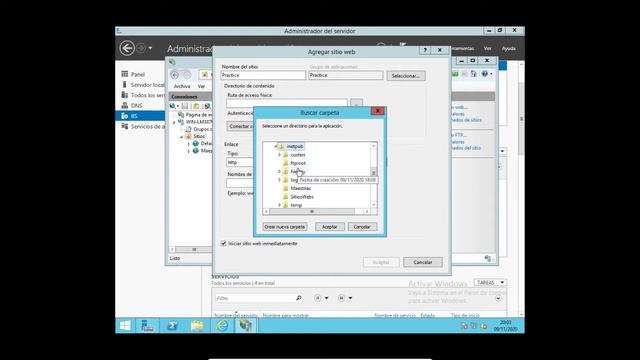This screenshot has height=360, width=640.
Task: Select the IIS icon in the sidebar
Action: click(x=124, y=116)
